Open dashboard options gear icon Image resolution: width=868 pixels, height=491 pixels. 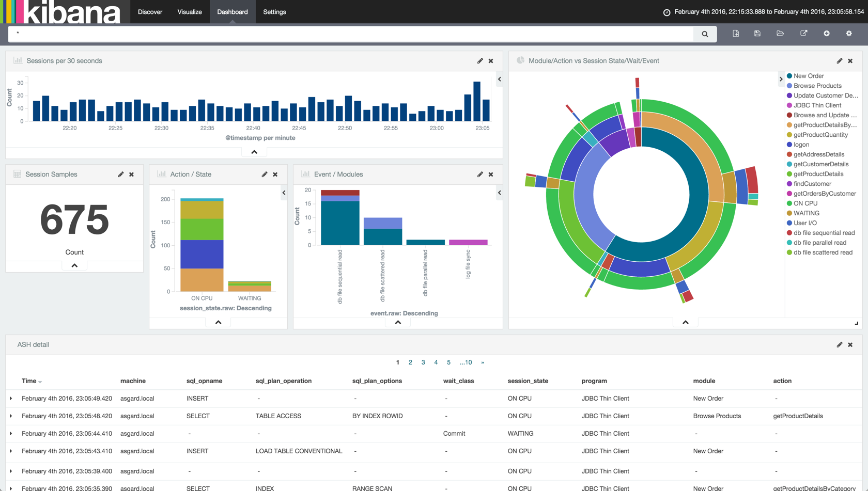(x=849, y=34)
